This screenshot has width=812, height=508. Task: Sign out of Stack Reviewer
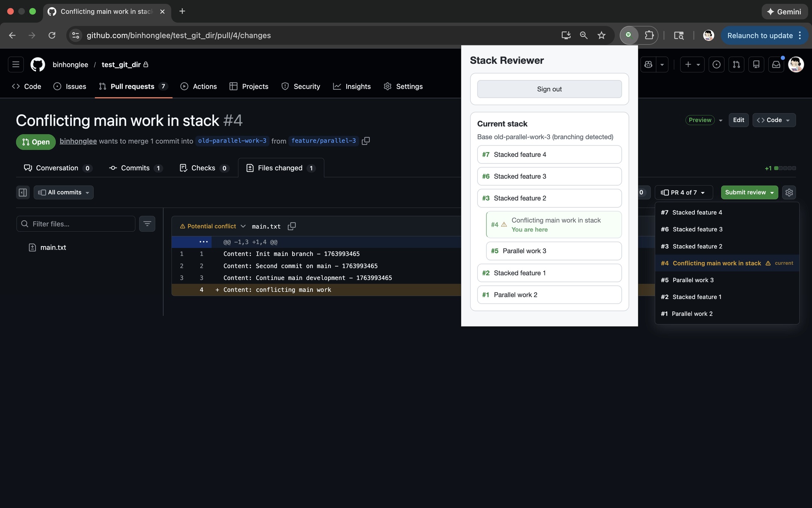click(549, 89)
